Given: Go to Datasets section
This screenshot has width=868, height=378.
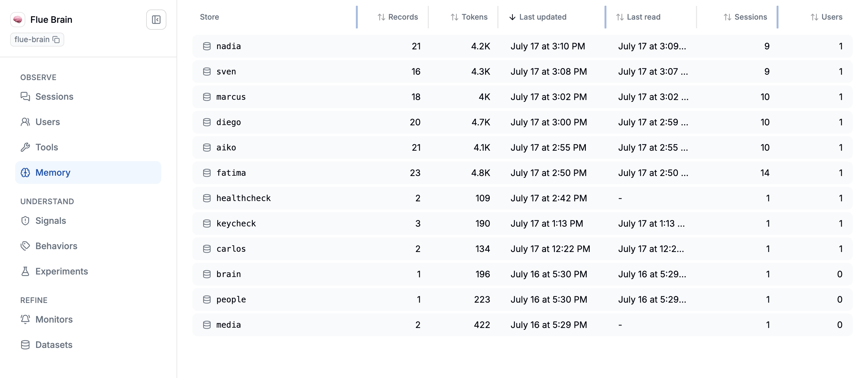Looking at the screenshot, I should tap(88, 345).
